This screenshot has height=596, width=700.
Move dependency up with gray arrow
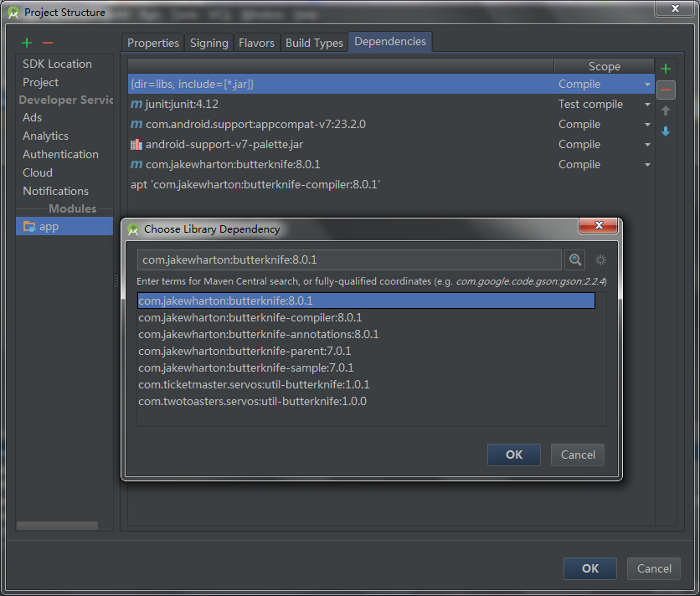click(666, 110)
